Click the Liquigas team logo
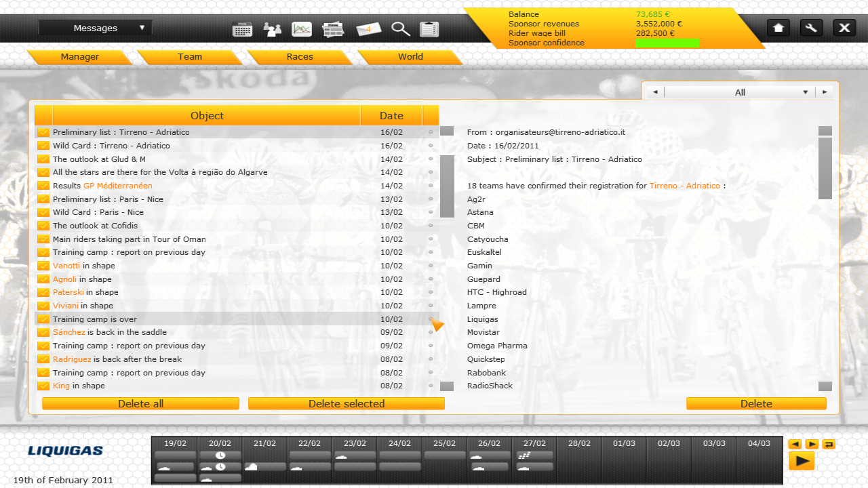Image resolution: width=868 pixels, height=488 pixels. [65, 451]
